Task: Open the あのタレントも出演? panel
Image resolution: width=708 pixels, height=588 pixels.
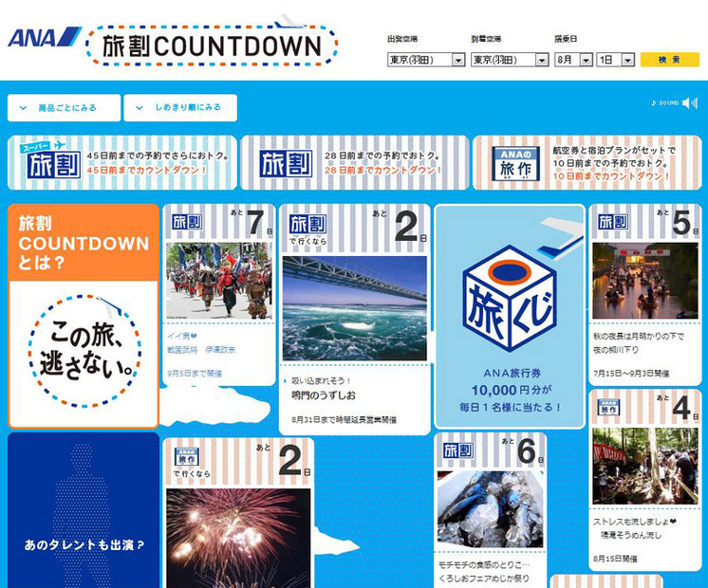Action: tap(84, 510)
